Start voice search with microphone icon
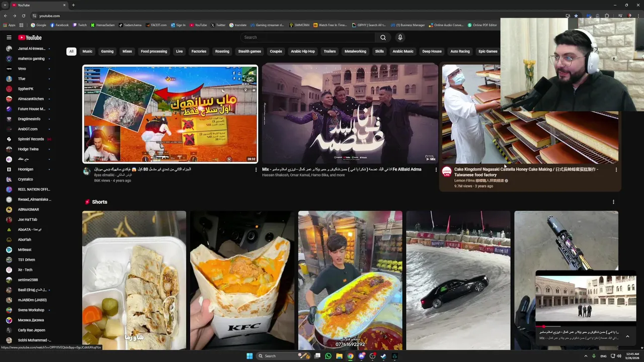The image size is (644, 362). pos(400,37)
